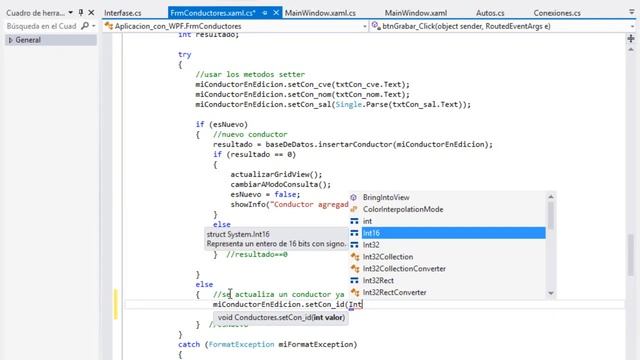Click the ColorInterpolationMode enum icon
The image size is (640, 360).
[354, 209]
